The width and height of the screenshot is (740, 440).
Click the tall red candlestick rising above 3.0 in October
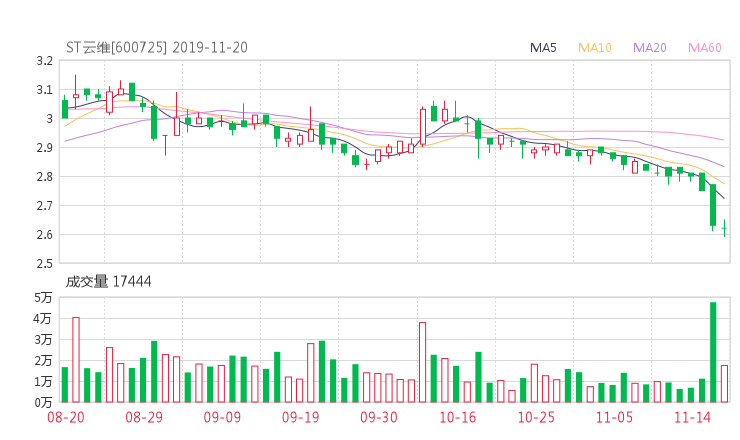[423, 127]
